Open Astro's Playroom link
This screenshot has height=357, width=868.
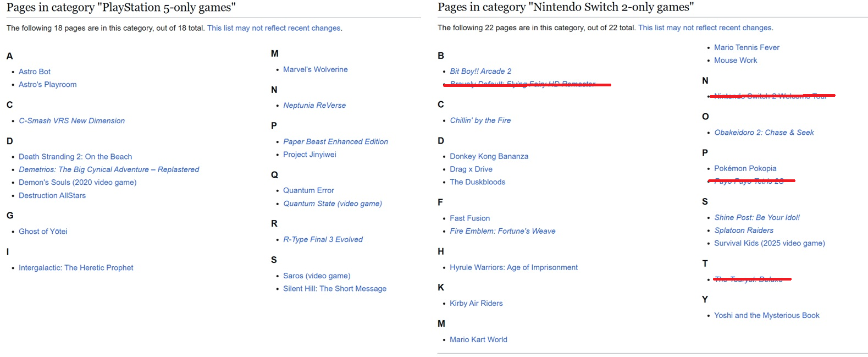click(48, 85)
